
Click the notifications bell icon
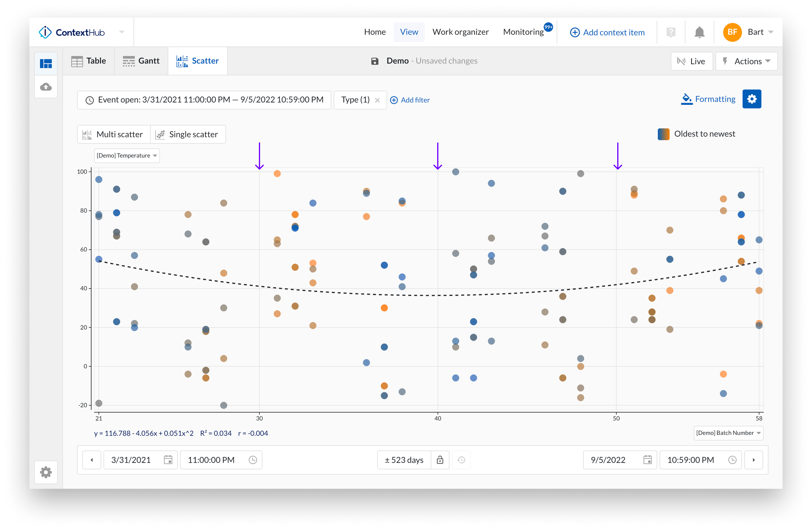click(699, 32)
